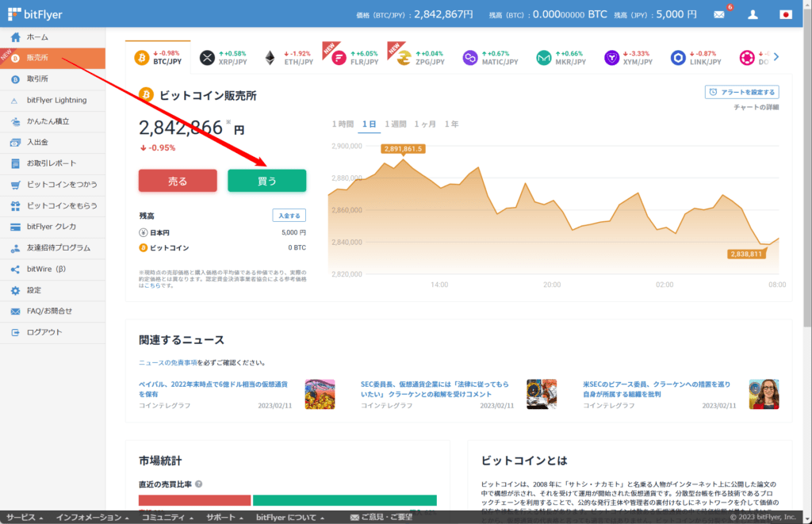Open チャートの詳細 link
The height and width of the screenshot is (524, 812).
click(x=756, y=107)
